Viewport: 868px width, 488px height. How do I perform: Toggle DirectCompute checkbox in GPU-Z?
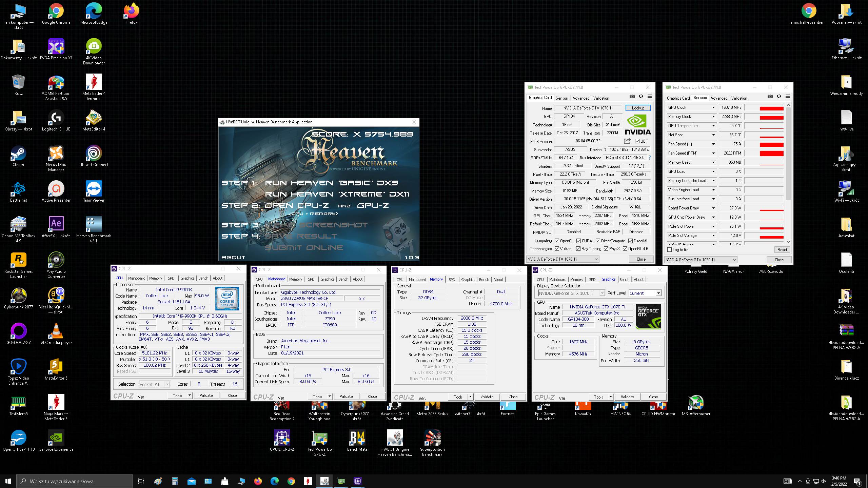[598, 241]
